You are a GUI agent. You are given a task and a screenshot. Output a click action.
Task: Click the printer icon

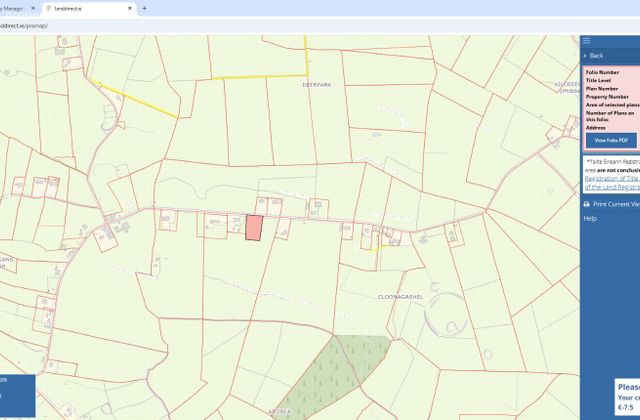pos(587,204)
